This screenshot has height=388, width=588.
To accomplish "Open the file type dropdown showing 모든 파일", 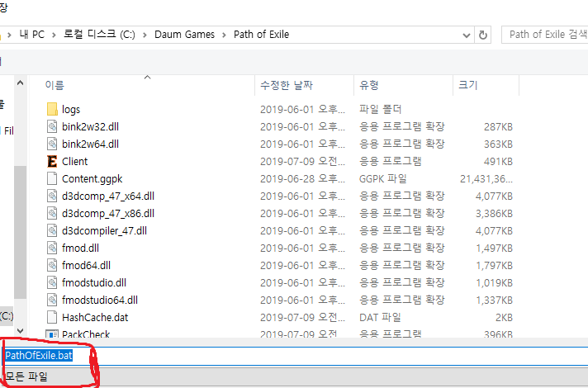I will [x=296, y=376].
